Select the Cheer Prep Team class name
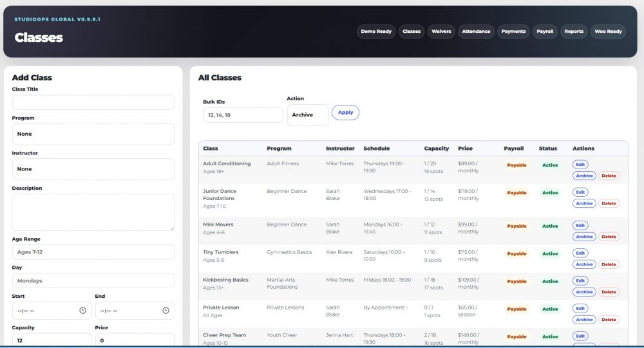The width and height of the screenshot is (644, 348). [224, 335]
